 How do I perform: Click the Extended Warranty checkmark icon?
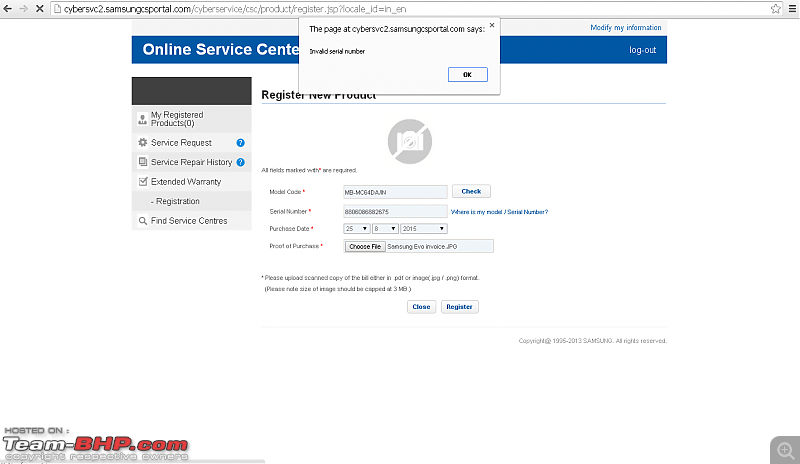143,181
